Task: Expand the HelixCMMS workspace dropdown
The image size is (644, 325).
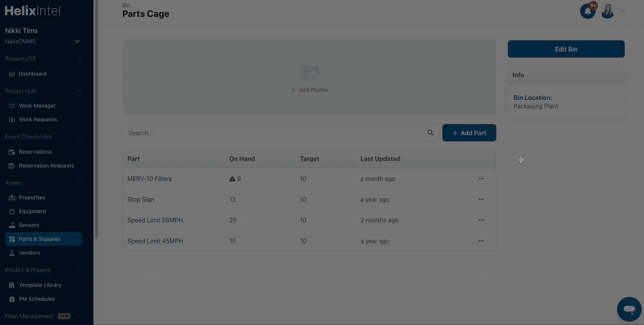Action: pyautogui.click(x=77, y=41)
